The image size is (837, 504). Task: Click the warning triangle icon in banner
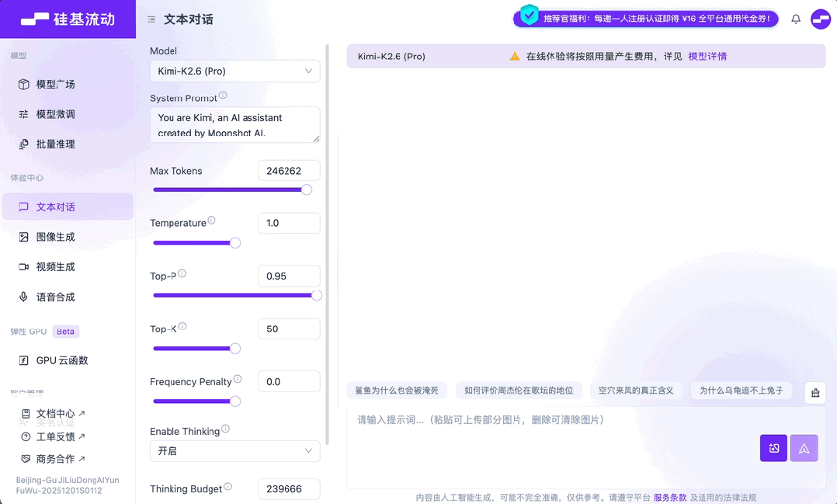pos(515,56)
